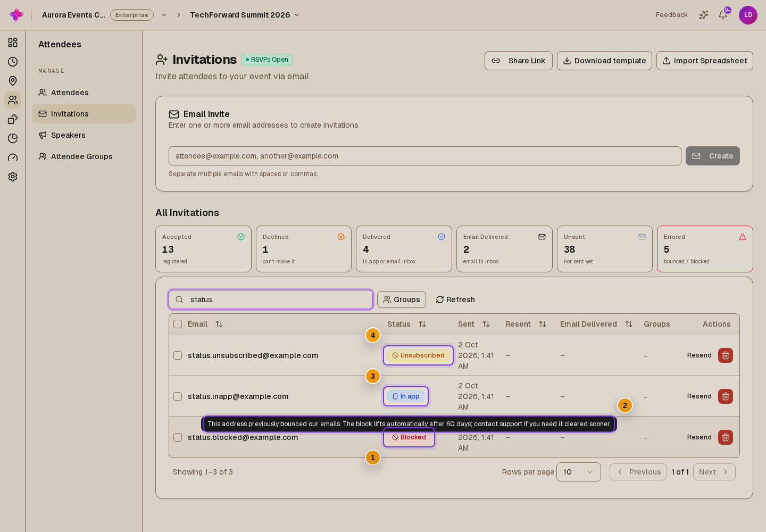Click the Refresh button
Image resolution: width=766 pixels, height=532 pixels.
tap(455, 300)
